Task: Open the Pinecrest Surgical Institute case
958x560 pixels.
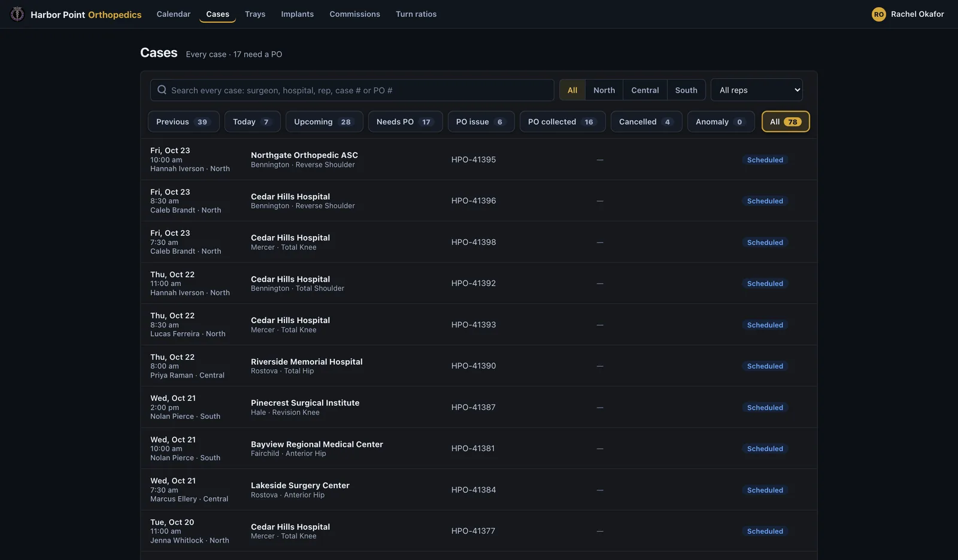Action: tap(479, 407)
